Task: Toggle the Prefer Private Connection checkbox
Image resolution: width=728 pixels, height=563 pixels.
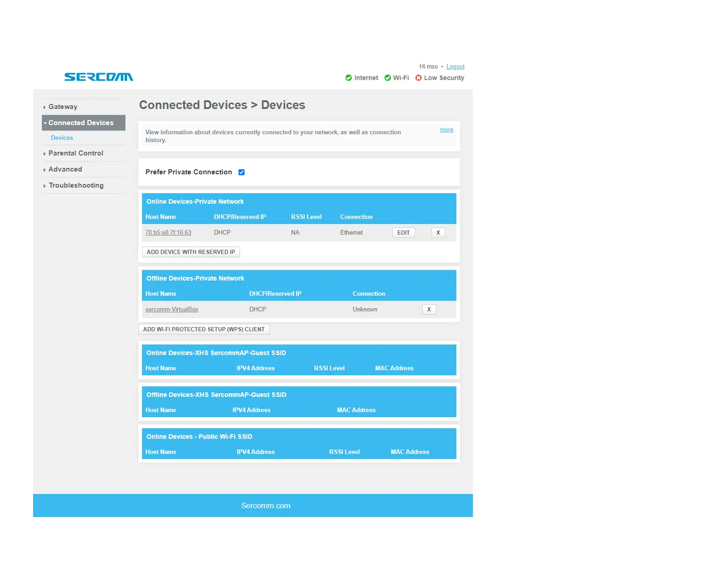Action: [x=241, y=172]
